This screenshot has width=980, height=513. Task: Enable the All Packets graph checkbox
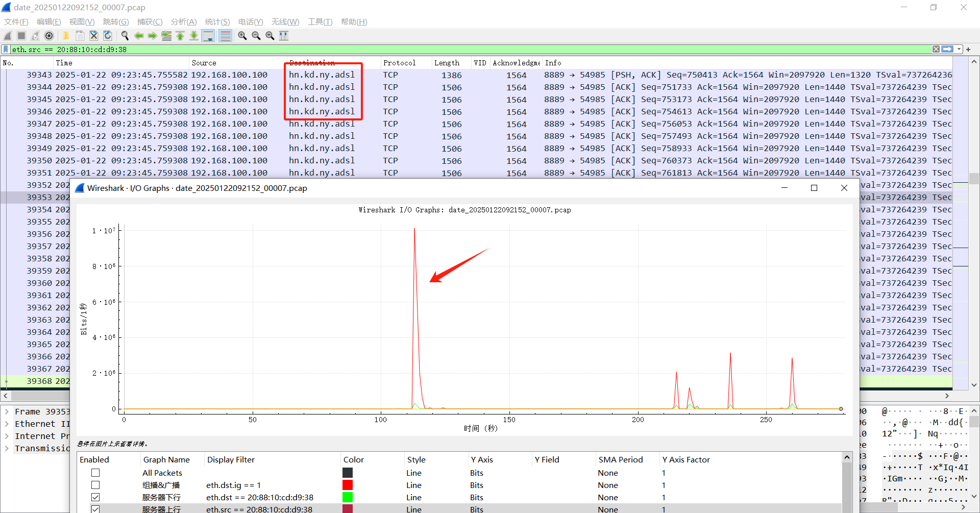[95, 473]
